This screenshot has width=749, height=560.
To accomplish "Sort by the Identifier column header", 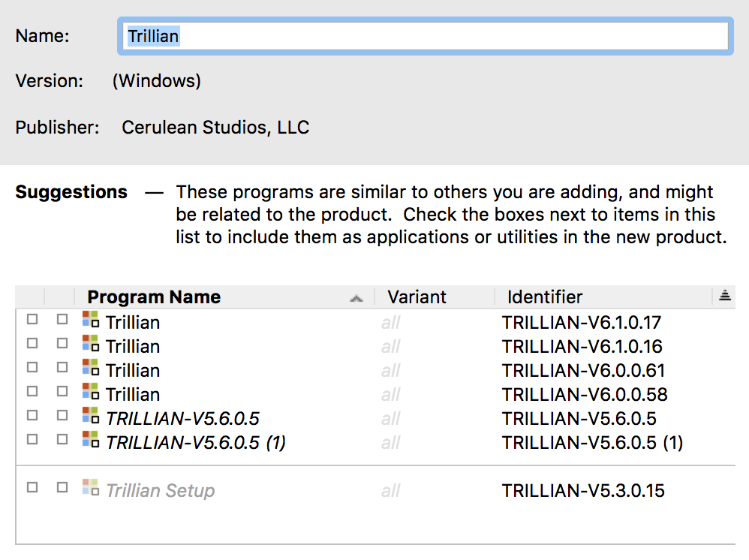I will (545, 297).
